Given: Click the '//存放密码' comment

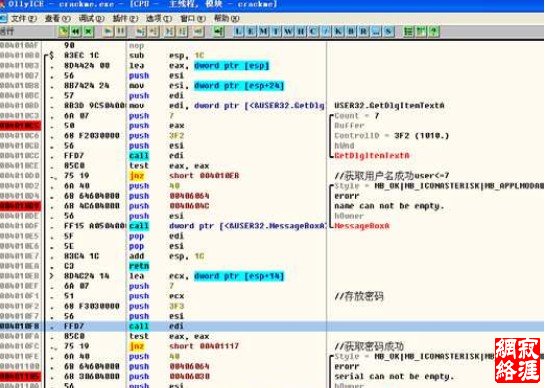Looking at the screenshot, I should point(359,296).
